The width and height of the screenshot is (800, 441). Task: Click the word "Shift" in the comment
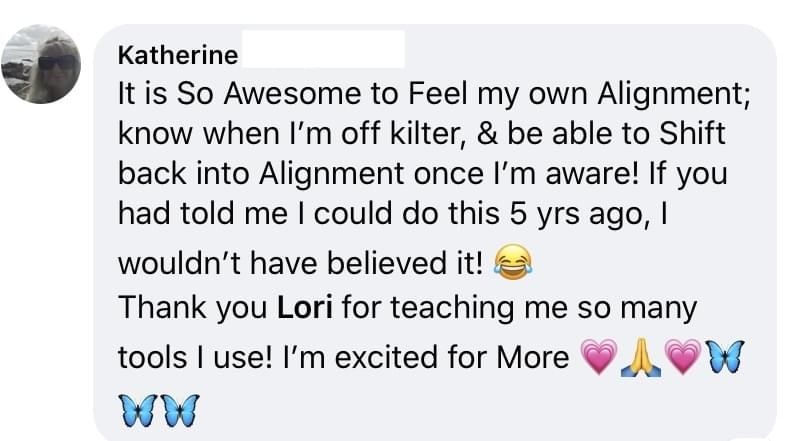click(x=693, y=133)
